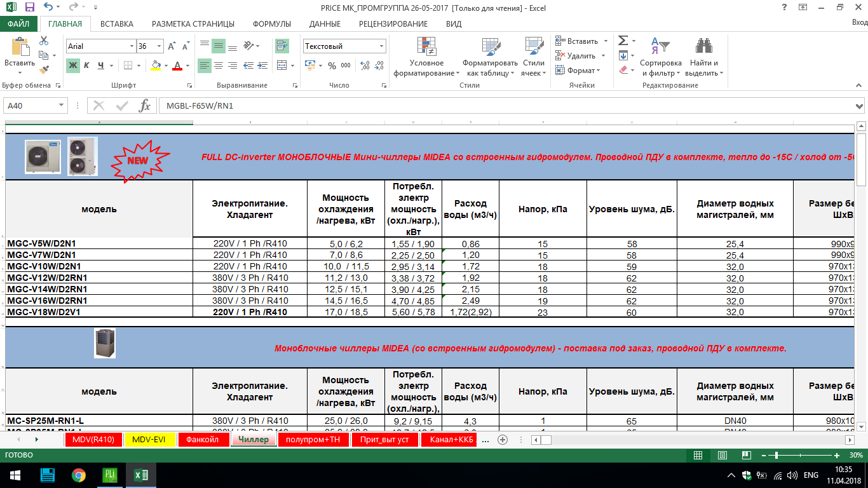
Task: Open the font size dropdown showing 36
Action: 159,46
